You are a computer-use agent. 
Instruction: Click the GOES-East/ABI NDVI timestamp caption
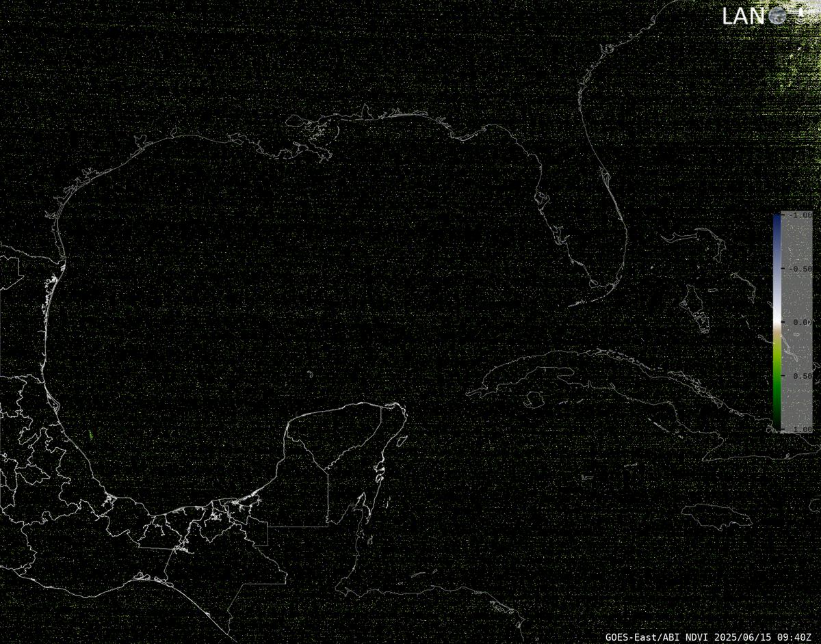(x=710, y=636)
